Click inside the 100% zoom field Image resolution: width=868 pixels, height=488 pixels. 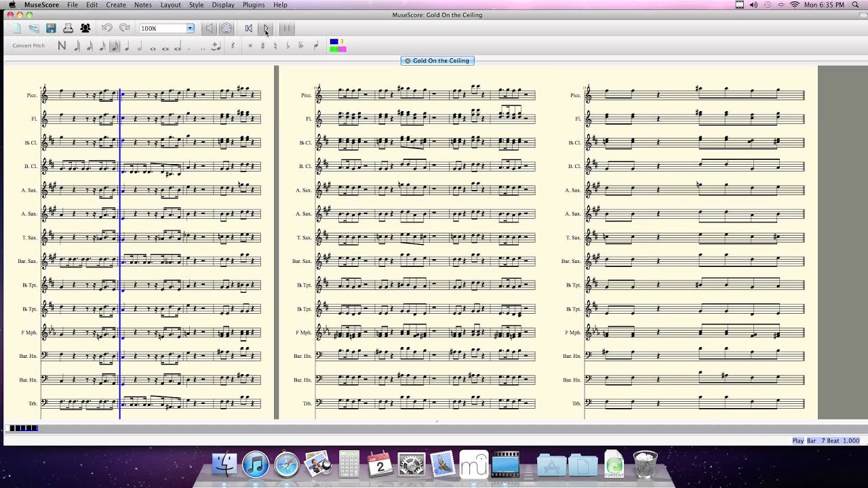pos(163,28)
